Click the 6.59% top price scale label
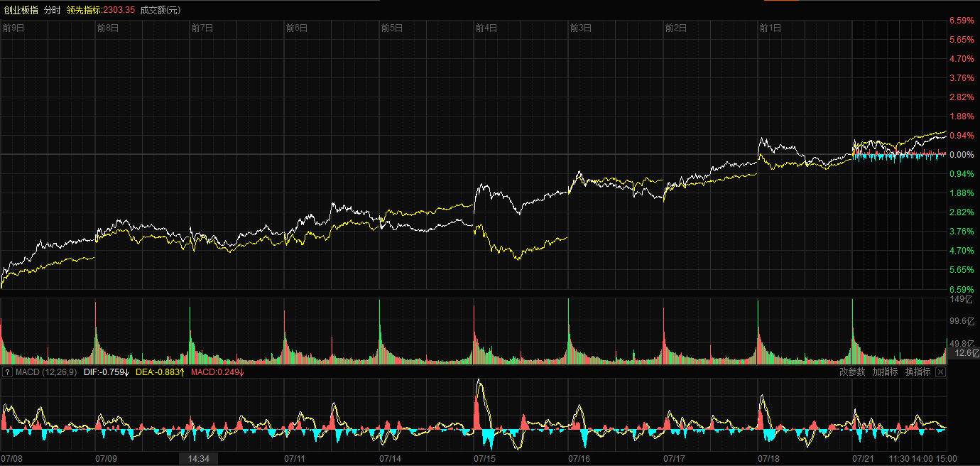980x466 pixels. click(x=962, y=21)
